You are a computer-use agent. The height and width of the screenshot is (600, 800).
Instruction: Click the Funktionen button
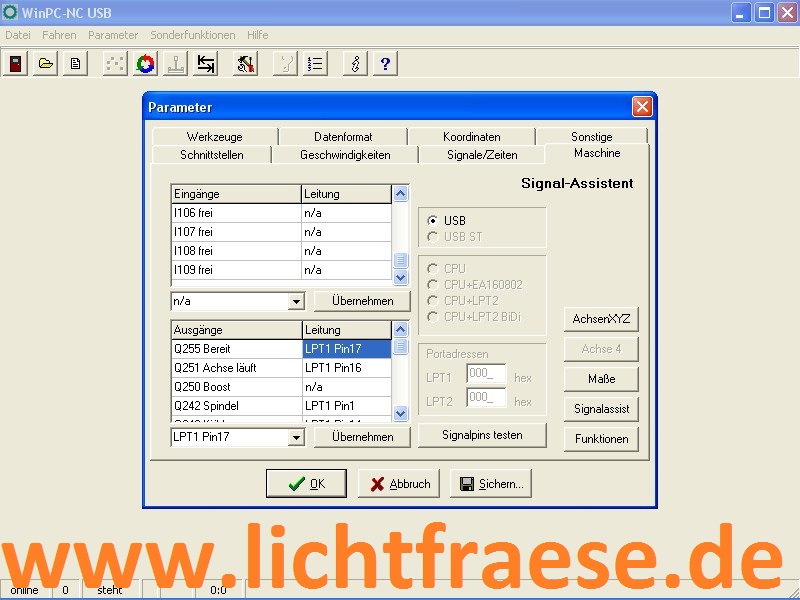click(x=601, y=439)
